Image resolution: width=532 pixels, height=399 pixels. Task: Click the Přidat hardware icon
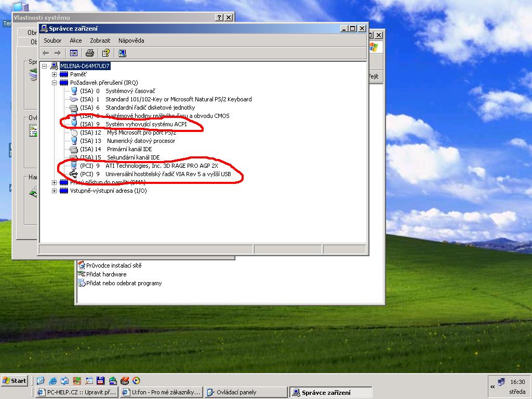point(82,274)
